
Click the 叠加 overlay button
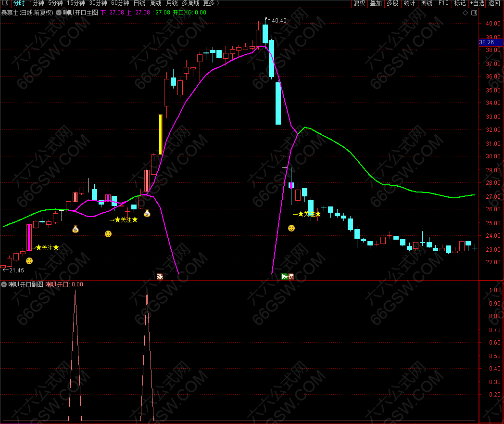coord(376,3)
